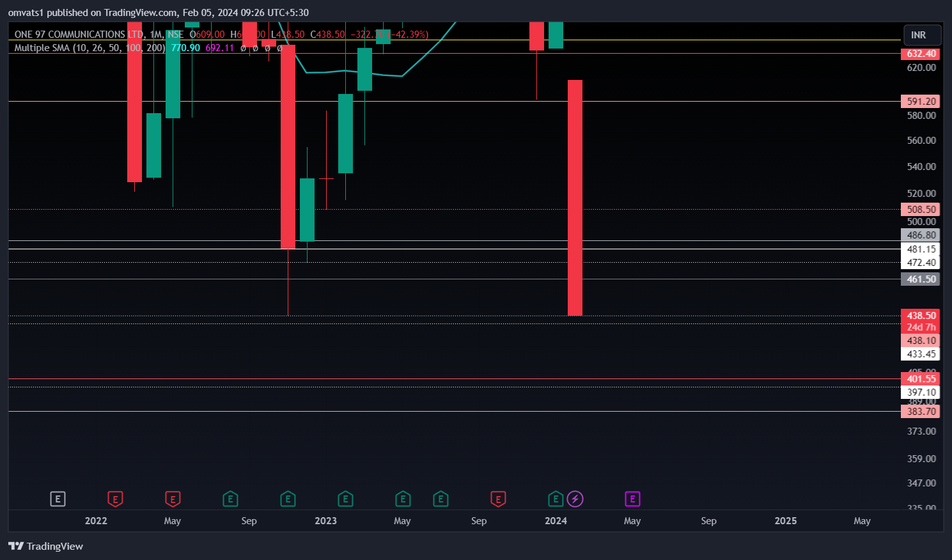This screenshot has height=560, width=952.
Task: Open the INR currency selector
Action: [x=922, y=35]
